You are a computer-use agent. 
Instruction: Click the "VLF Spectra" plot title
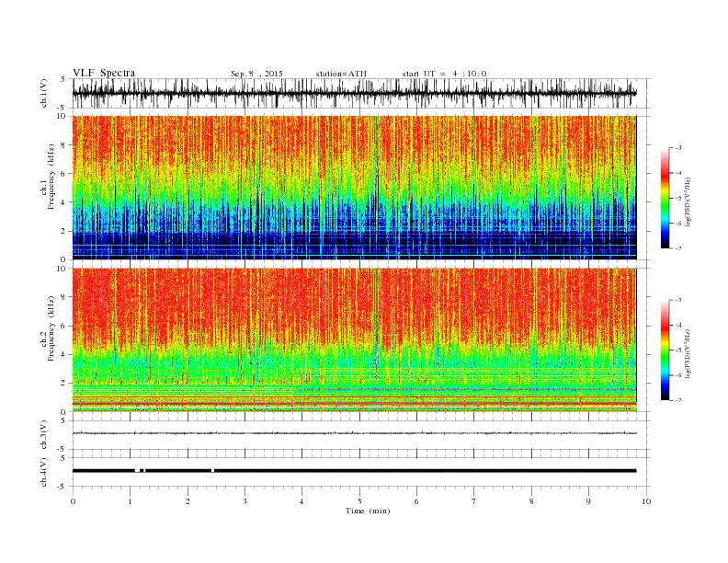104,73
